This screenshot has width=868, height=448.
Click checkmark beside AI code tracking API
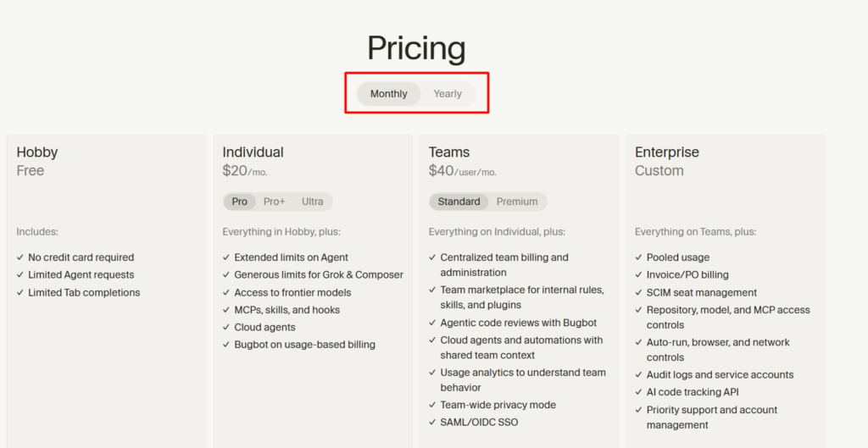click(x=638, y=391)
